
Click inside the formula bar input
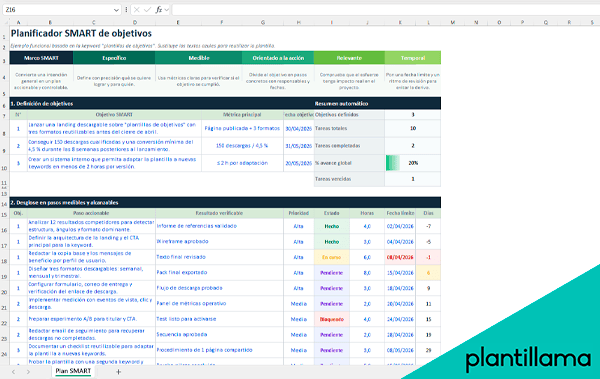tap(386, 10)
